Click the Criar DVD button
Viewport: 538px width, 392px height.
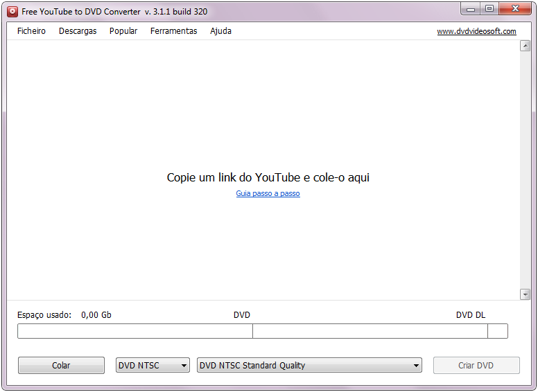point(476,365)
